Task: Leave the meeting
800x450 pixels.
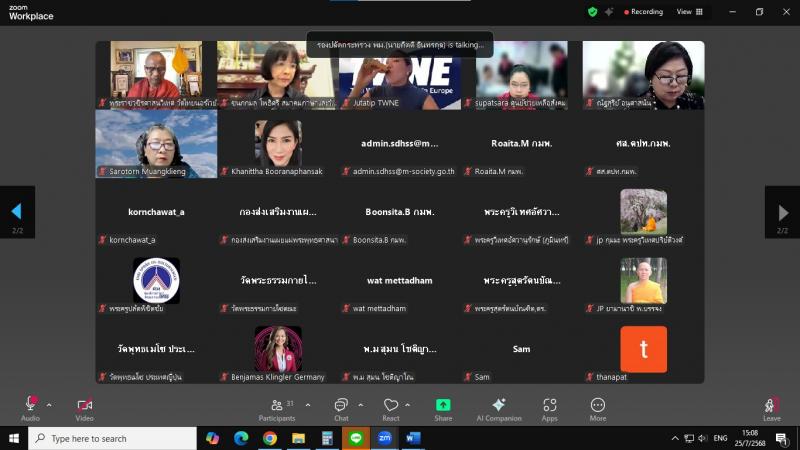Action: pyautogui.click(x=771, y=409)
